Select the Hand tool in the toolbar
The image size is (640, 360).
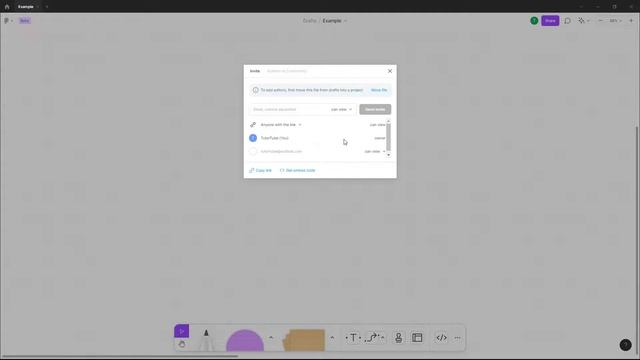182,344
